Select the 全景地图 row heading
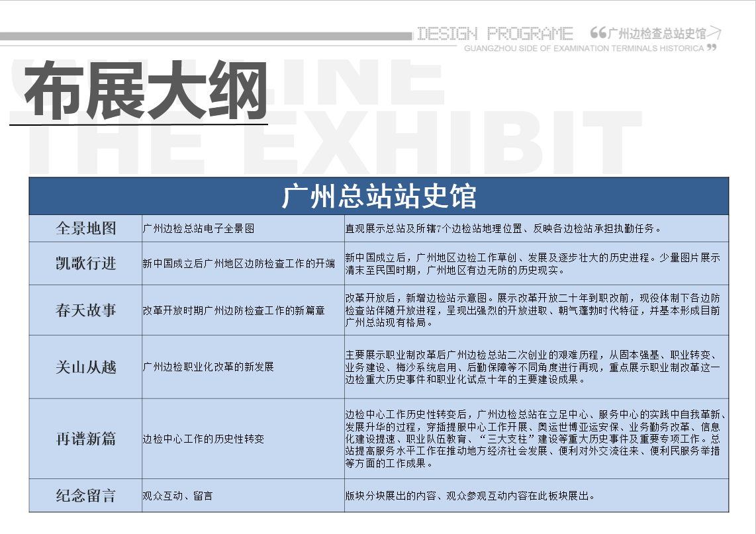This screenshot has height=534, width=756. (x=85, y=228)
